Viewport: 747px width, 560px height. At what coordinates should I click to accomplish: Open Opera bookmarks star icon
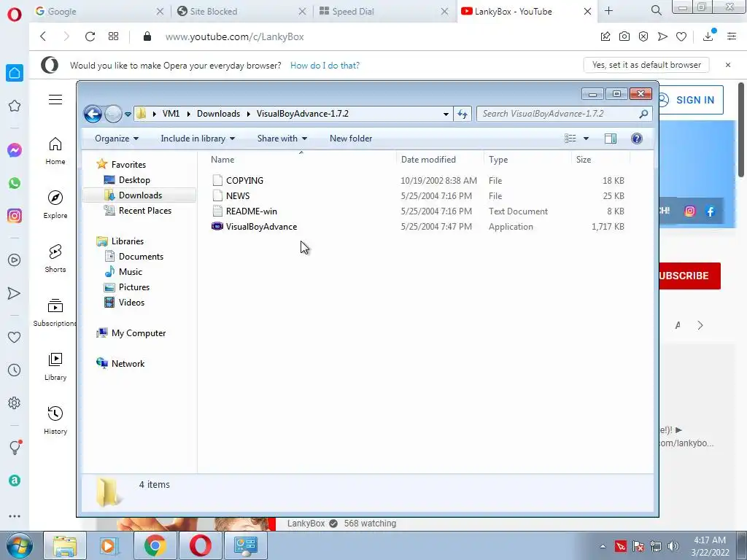15,106
